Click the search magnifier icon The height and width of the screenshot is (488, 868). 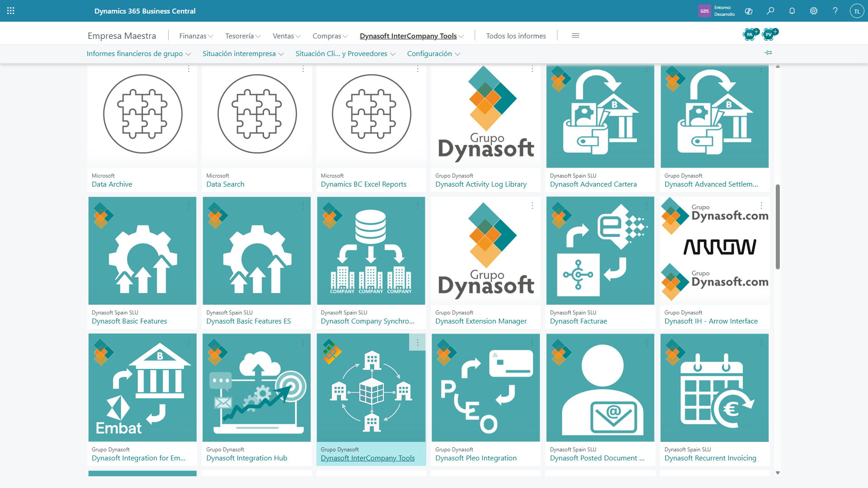[770, 11]
